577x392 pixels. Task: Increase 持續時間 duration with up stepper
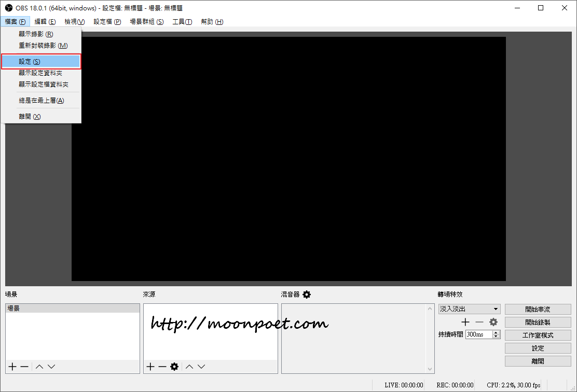(496, 332)
